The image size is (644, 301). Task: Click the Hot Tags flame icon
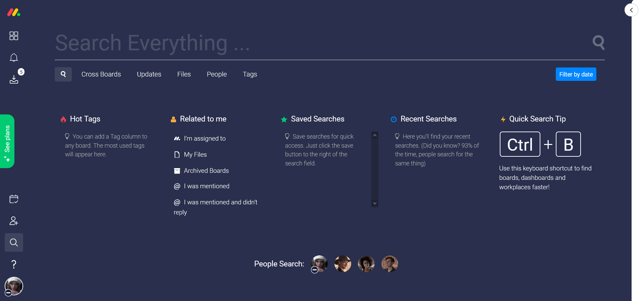pos(63,119)
